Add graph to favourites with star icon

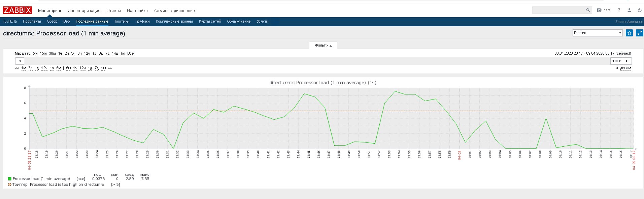(x=629, y=33)
